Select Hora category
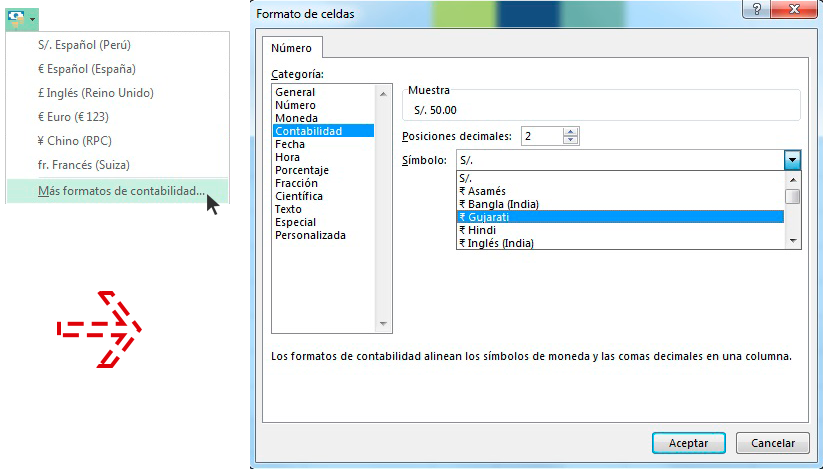The image size is (823, 469). pos(288,157)
